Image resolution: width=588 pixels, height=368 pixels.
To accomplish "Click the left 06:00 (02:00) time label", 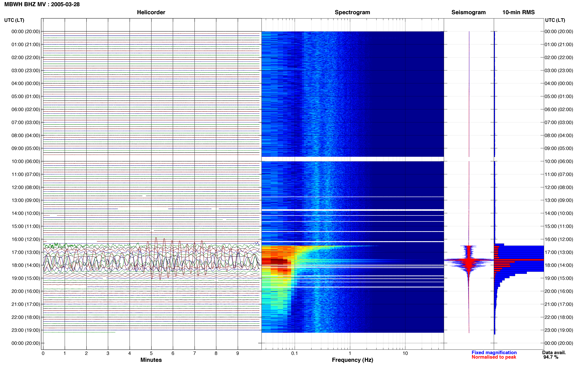I will pyautogui.click(x=26, y=109).
